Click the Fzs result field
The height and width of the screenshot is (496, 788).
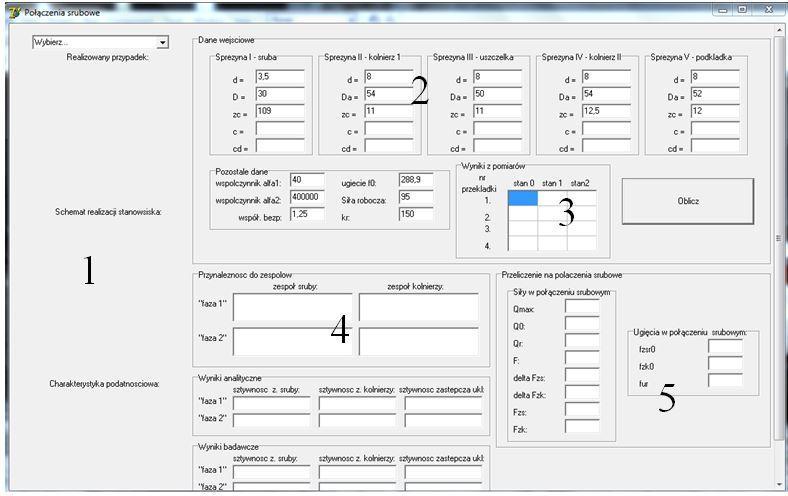582,409
